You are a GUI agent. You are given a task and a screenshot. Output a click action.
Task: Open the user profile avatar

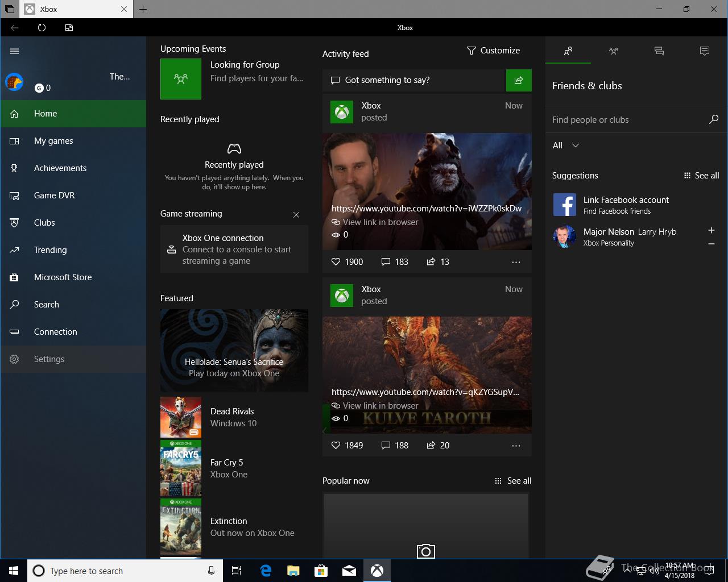[x=14, y=82]
